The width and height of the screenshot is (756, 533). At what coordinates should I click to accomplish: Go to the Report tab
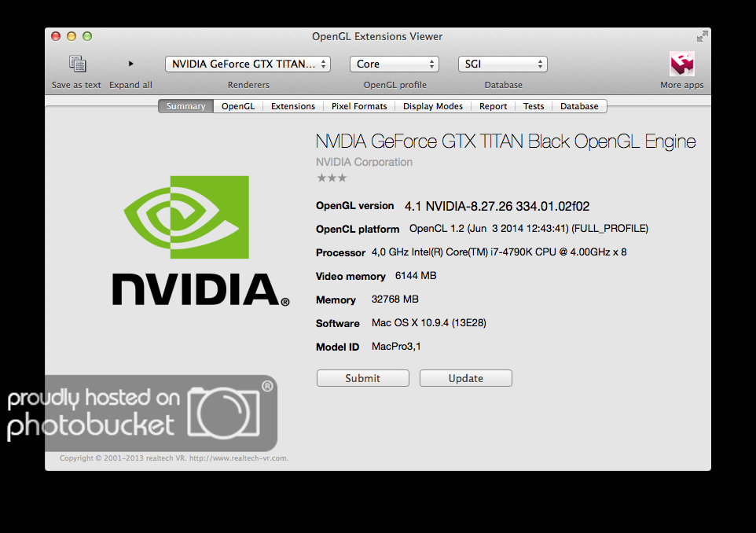[x=494, y=106]
